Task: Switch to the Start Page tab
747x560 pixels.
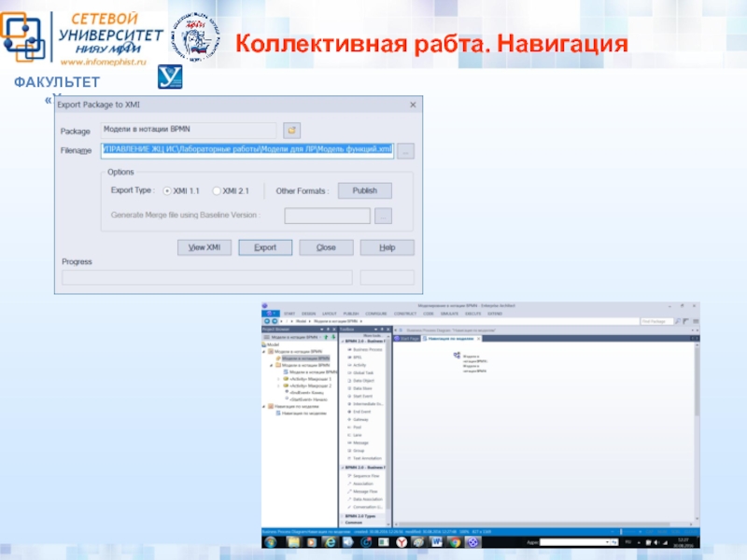Action: click(409, 337)
